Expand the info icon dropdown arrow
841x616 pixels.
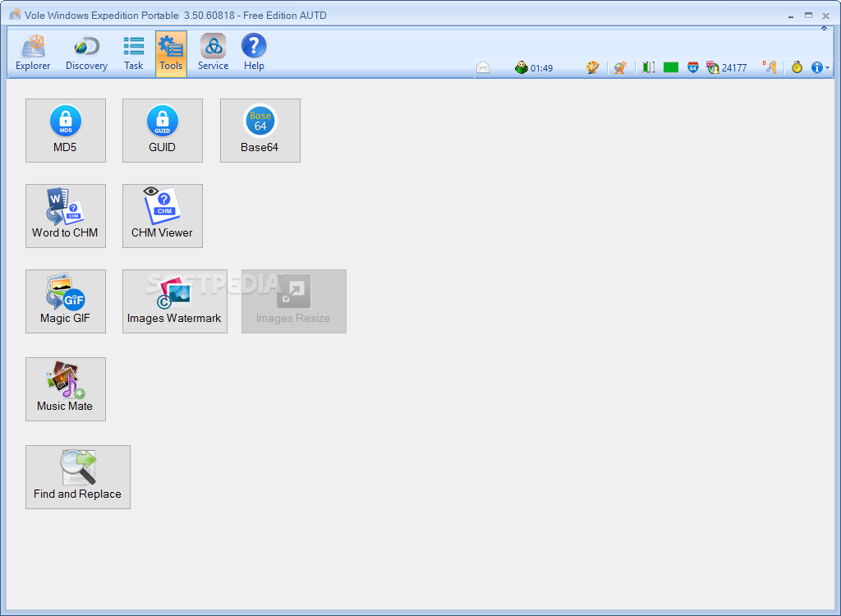[x=828, y=68]
